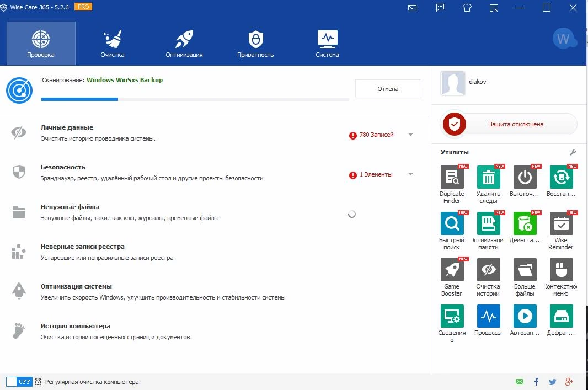
Task: Click the История компьютера footprint icon
Action: click(19, 331)
